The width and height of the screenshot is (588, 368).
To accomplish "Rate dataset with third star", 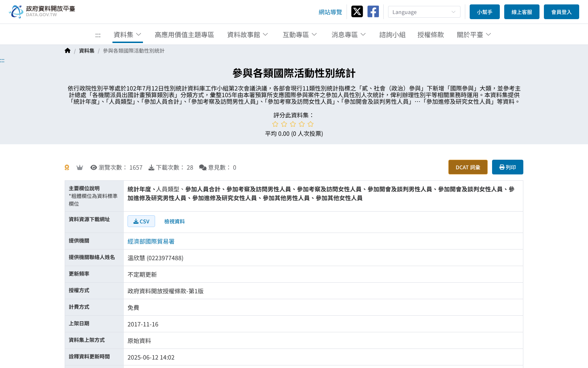I will click(293, 124).
